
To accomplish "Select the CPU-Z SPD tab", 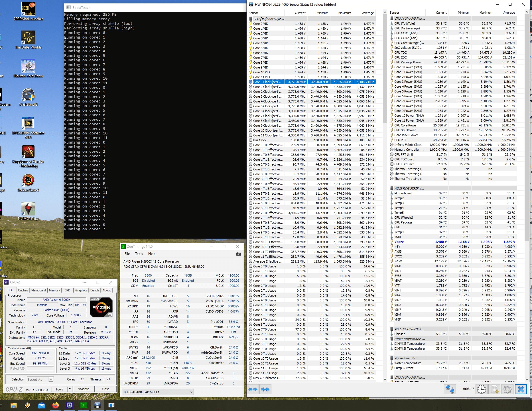I will [68, 290].
